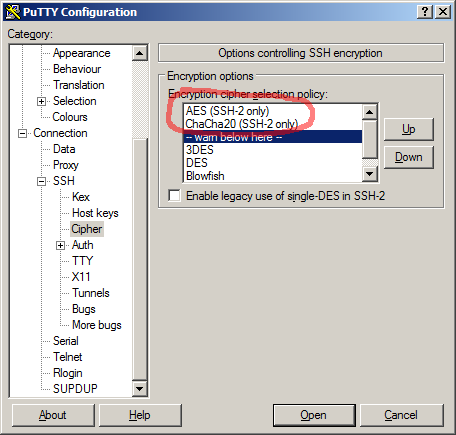Image resolution: width=456 pixels, height=435 pixels.
Task: Expand the Auth tree node
Action: (x=60, y=245)
